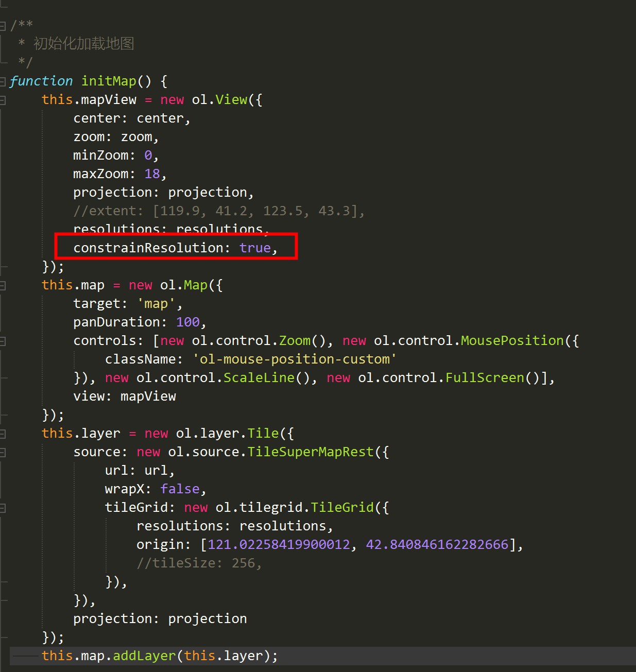The height and width of the screenshot is (672, 636).
Task: Click 'constrainResolution' property name
Action: (x=148, y=248)
